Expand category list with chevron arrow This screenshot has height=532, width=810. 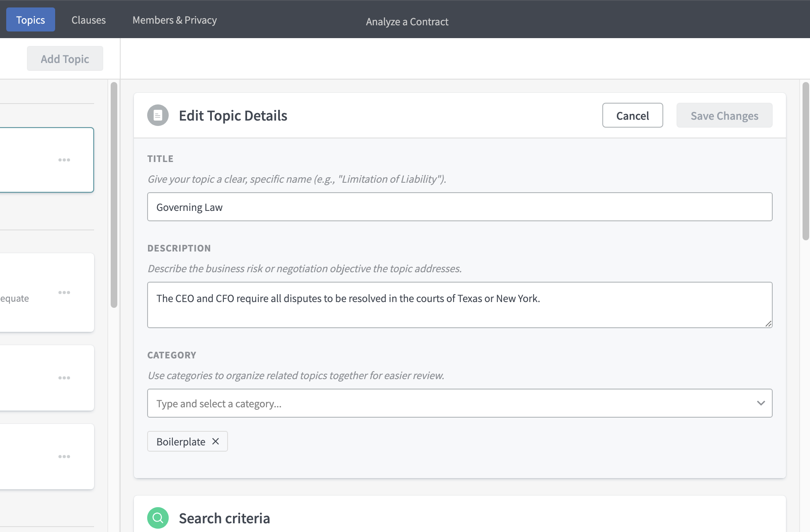tap(761, 403)
